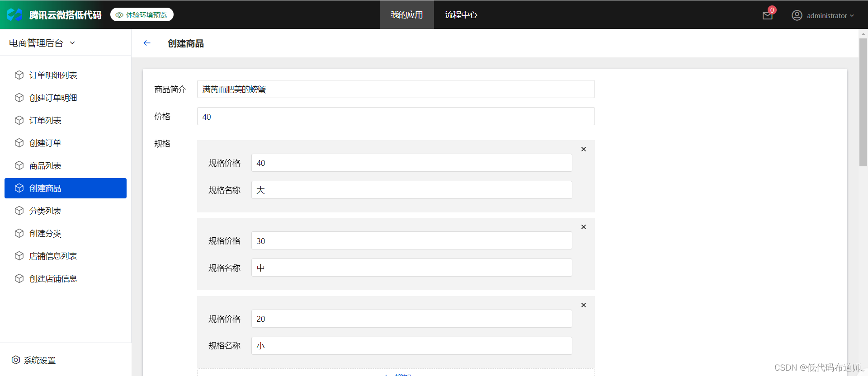Open the 分类列表 menu item

[x=66, y=211]
